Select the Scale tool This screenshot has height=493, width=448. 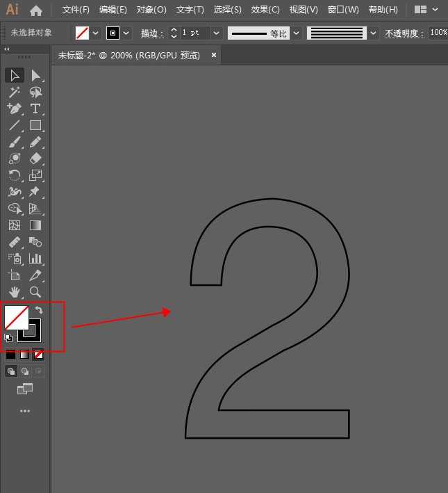coord(35,175)
